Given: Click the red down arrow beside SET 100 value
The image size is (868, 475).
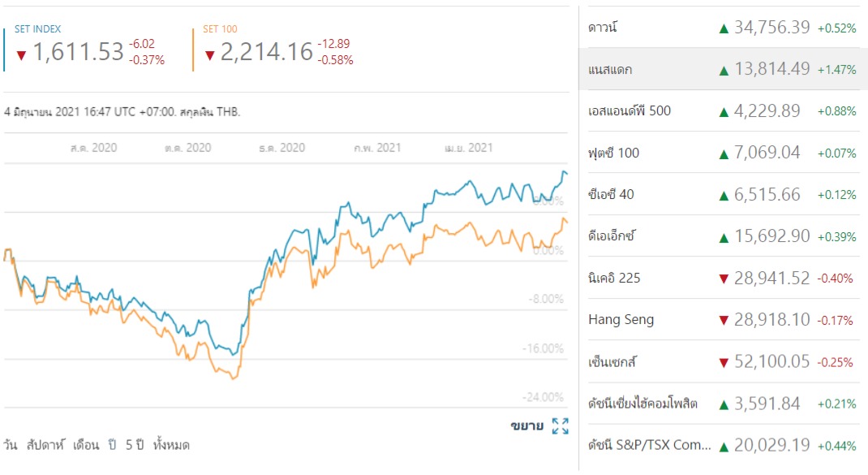Looking at the screenshot, I should pyautogui.click(x=209, y=55).
